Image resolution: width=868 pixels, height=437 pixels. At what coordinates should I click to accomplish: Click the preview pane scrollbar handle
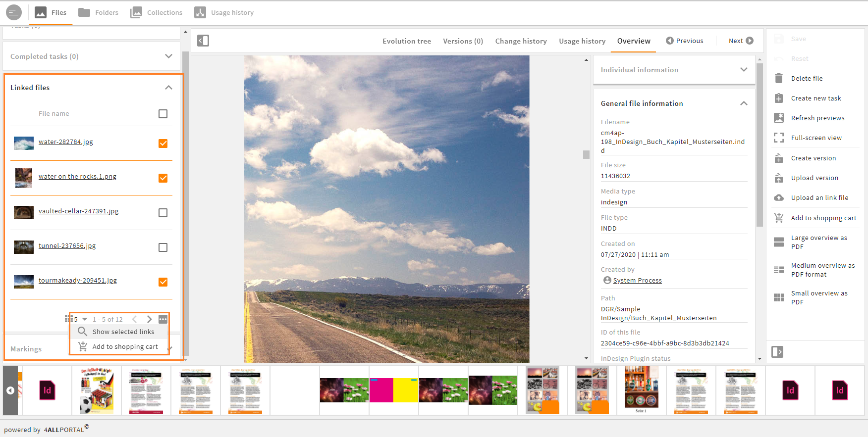(586, 154)
